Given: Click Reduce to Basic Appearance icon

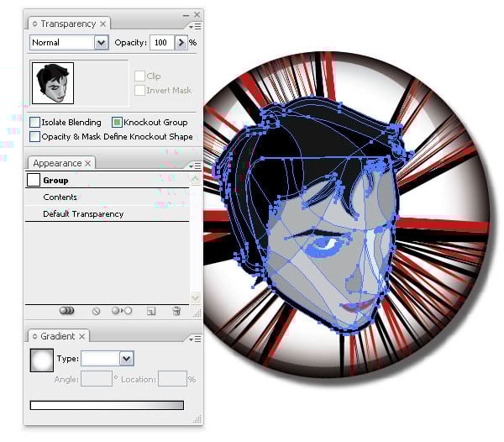Looking at the screenshot, I should [121, 311].
